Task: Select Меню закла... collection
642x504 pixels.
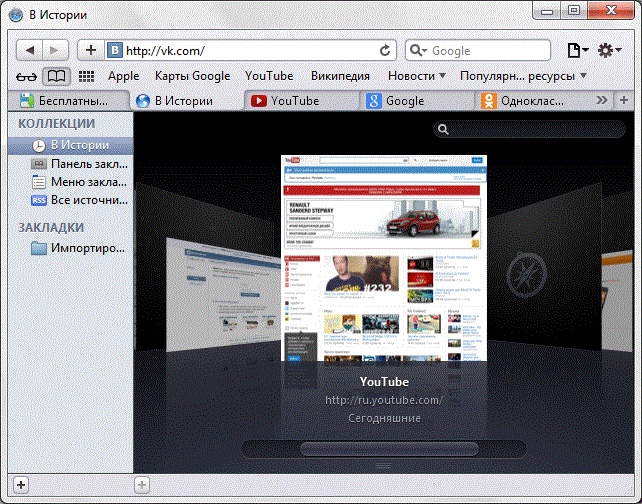Action: click(70, 182)
